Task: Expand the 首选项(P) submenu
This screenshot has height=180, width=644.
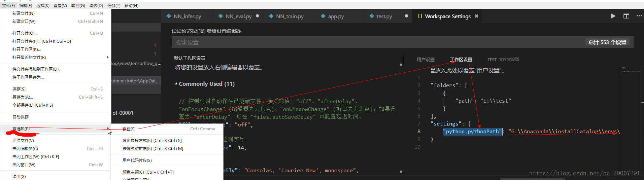Action: (56, 129)
